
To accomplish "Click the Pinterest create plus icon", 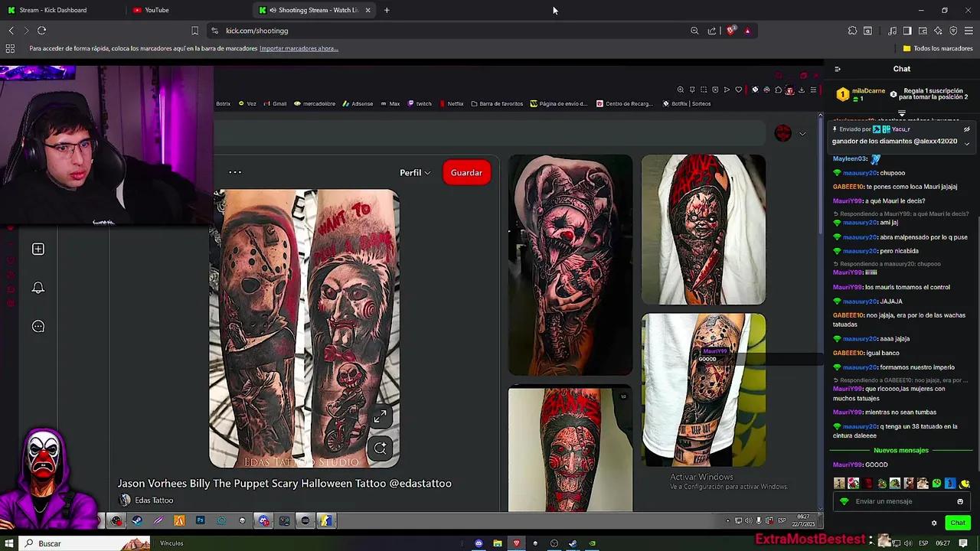I will point(38,249).
